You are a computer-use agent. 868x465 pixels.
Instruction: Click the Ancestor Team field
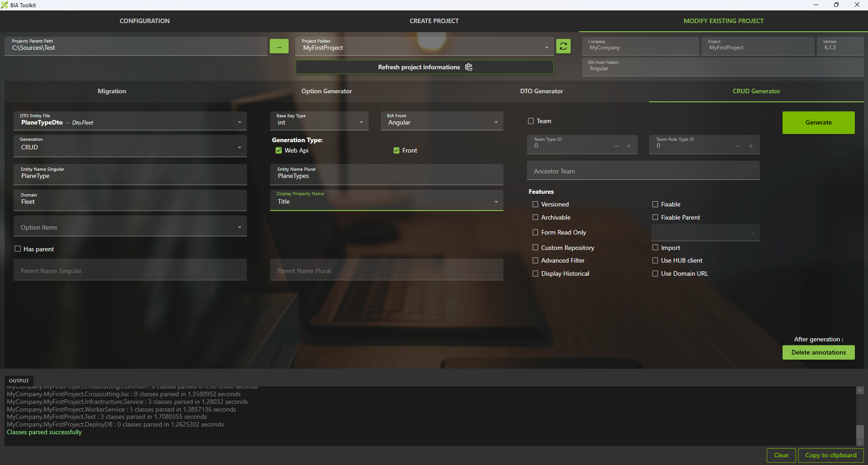(643, 171)
